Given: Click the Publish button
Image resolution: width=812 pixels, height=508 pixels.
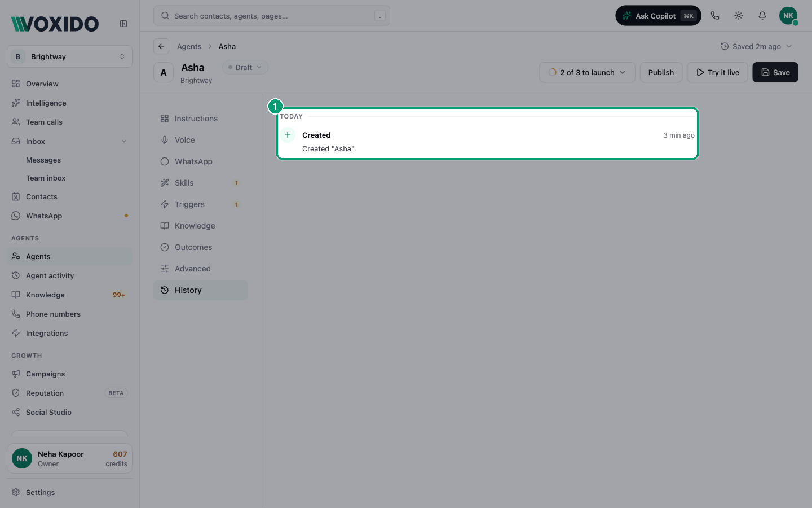Looking at the screenshot, I should [661, 72].
